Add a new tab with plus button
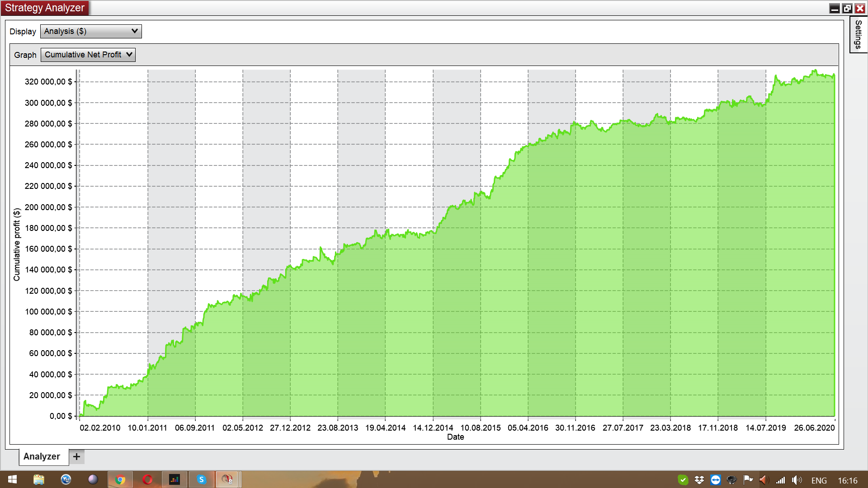 77,456
